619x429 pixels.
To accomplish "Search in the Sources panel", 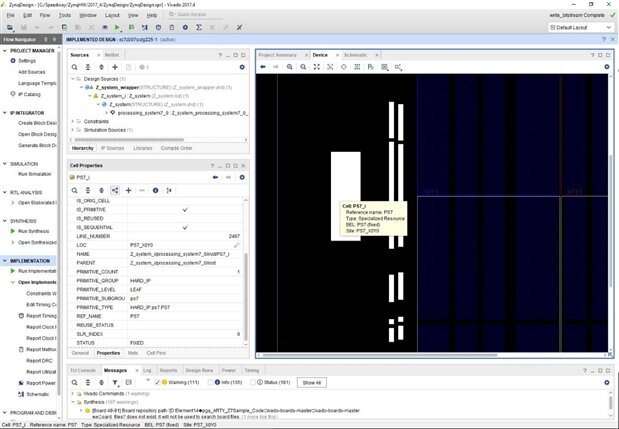I will click(x=74, y=67).
